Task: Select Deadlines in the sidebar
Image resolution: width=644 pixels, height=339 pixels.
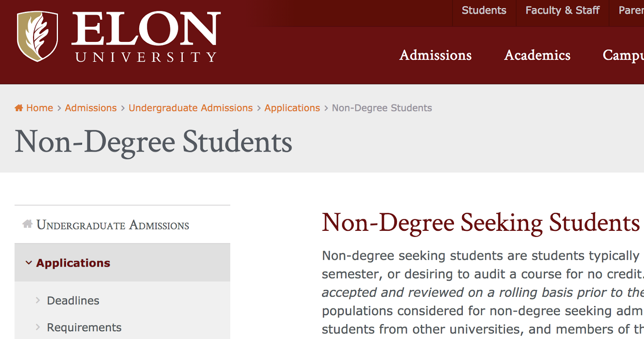Action: tap(73, 300)
